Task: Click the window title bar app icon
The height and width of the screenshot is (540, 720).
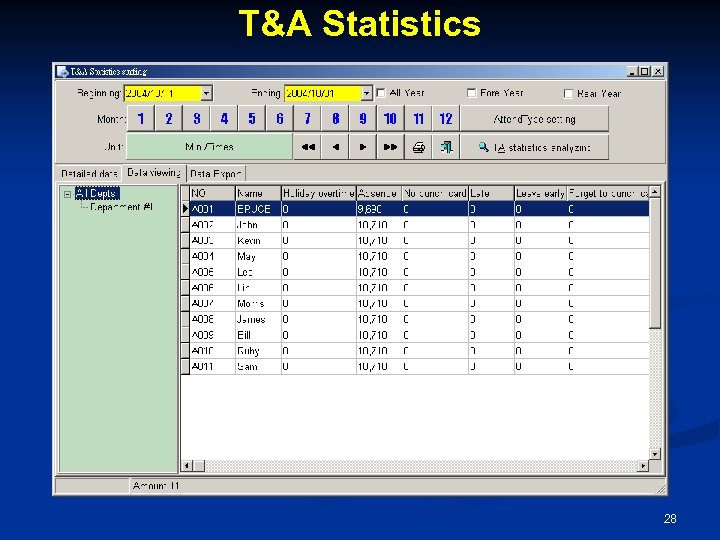Action: pos(62,72)
